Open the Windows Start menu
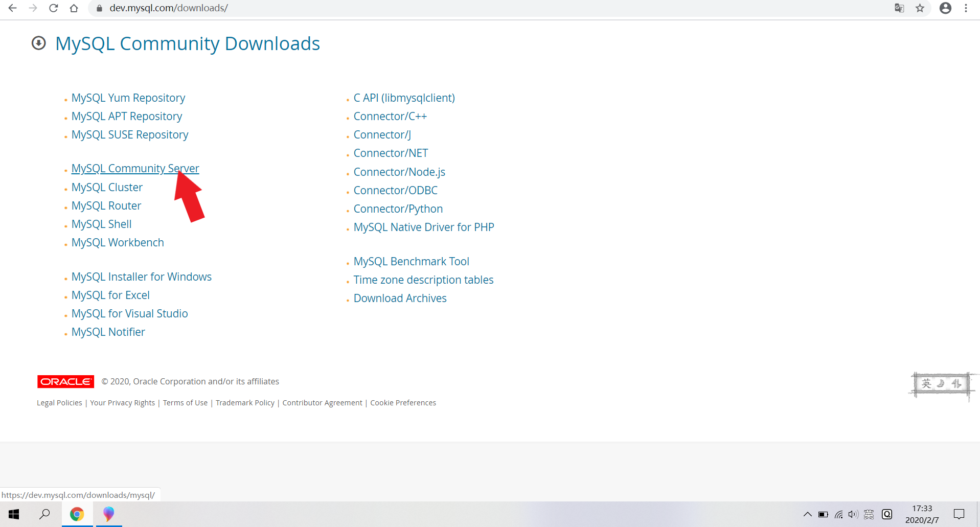 [14, 514]
